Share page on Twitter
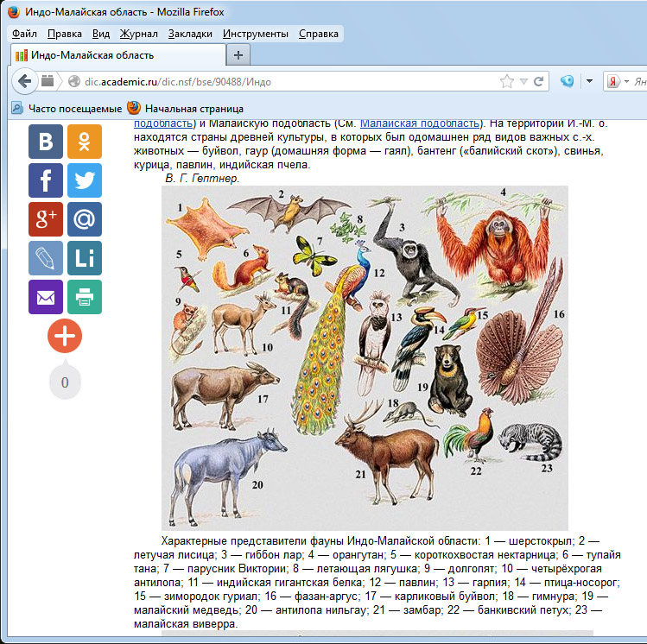 85,180
